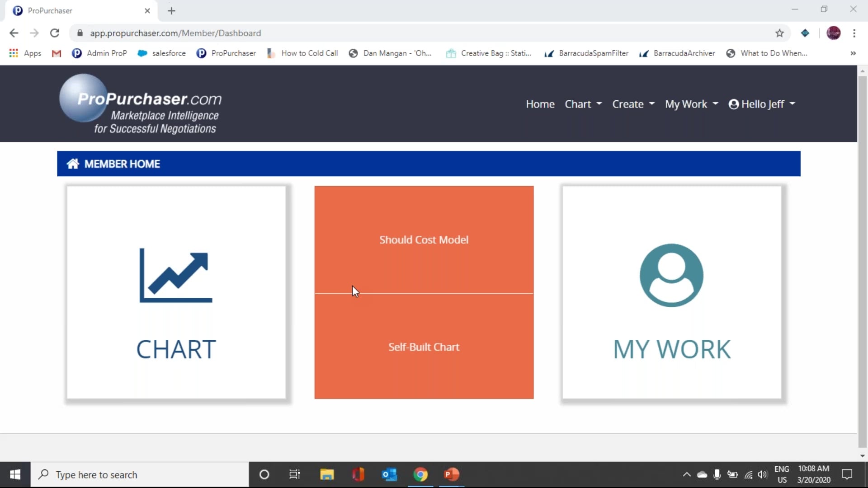The image size is (868, 488).
Task: Reload the page with the refresh icon
Action: click(x=55, y=33)
